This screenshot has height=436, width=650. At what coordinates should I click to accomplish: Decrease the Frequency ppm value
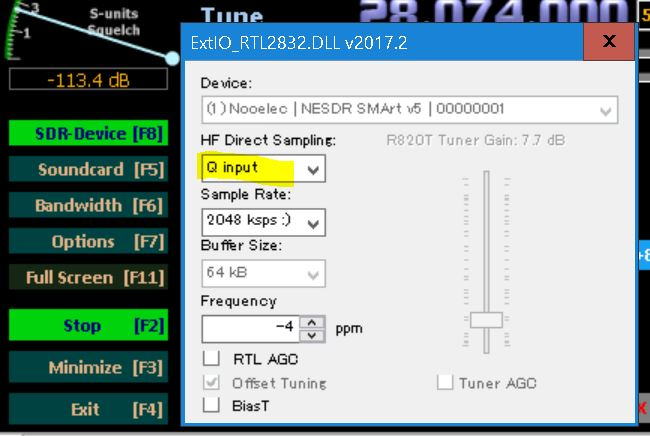pos(312,335)
